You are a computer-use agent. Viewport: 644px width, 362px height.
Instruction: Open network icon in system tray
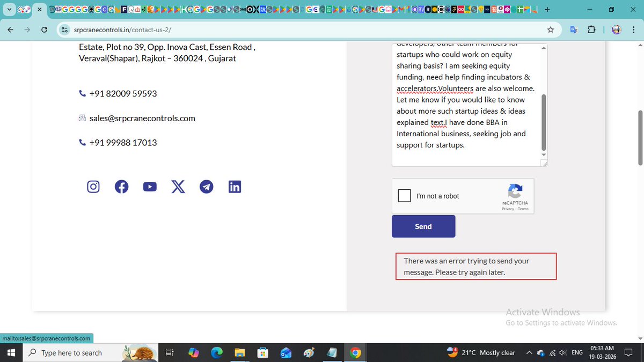552,352
